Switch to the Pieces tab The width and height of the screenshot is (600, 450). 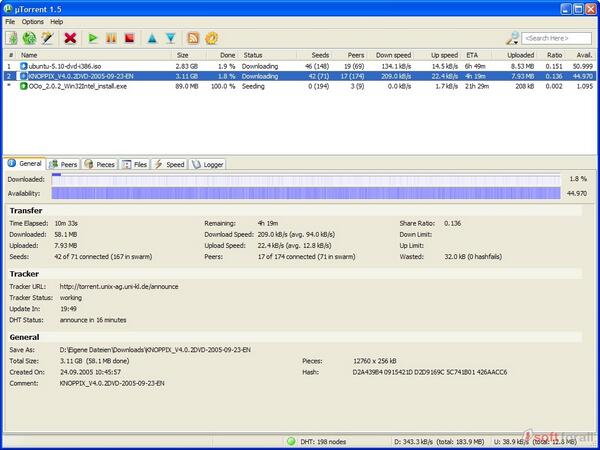99,165
